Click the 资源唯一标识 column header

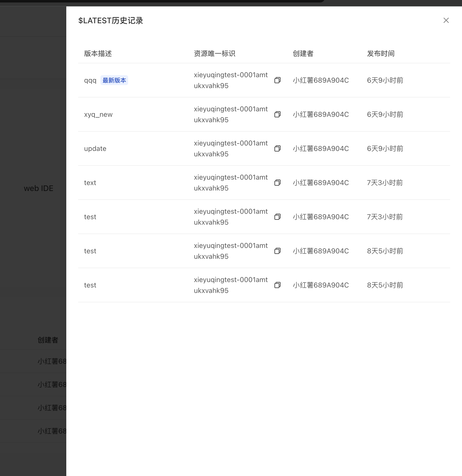click(x=214, y=53)
